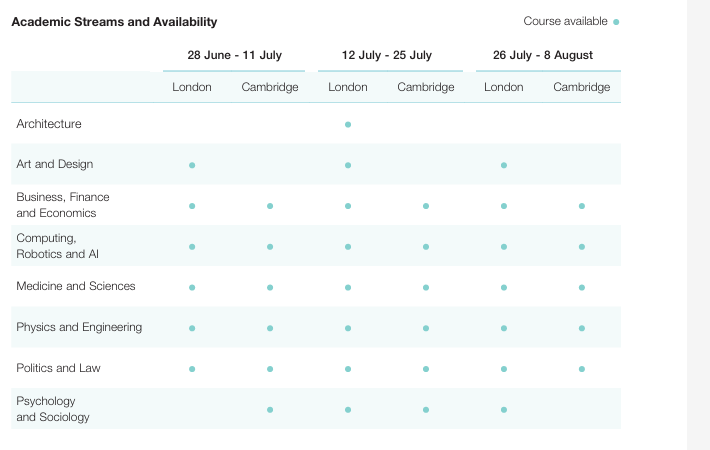710x450 pixels.
Task: Open the Psychology and Sociology stream label
Action: [53, 409]
